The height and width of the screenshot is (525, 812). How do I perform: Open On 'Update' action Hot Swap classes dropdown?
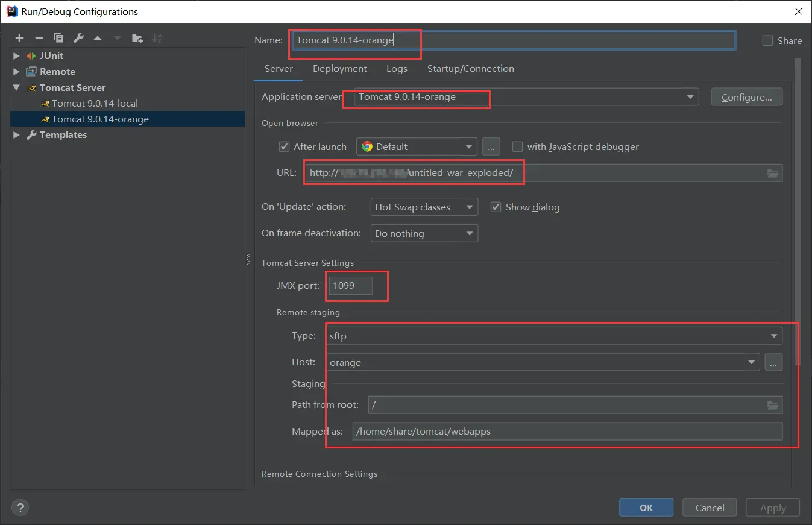424,207
